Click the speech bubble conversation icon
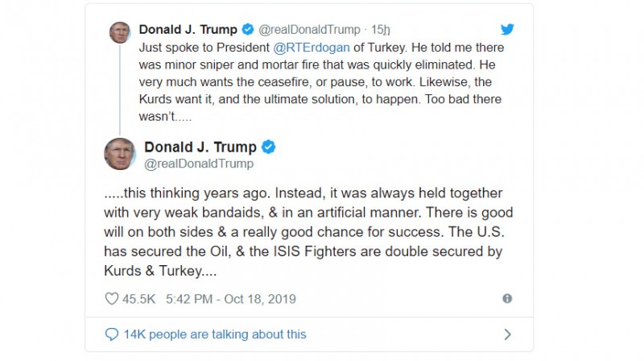 coord(112,334)
